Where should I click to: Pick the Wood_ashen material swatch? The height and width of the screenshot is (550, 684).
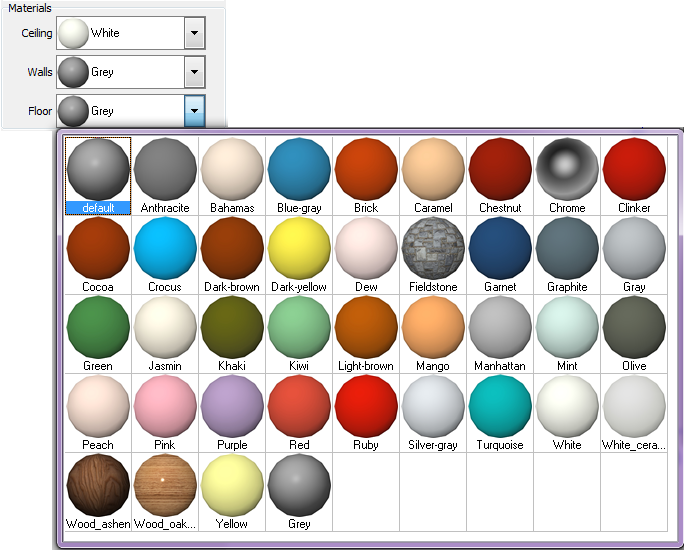tap(98, 485)
